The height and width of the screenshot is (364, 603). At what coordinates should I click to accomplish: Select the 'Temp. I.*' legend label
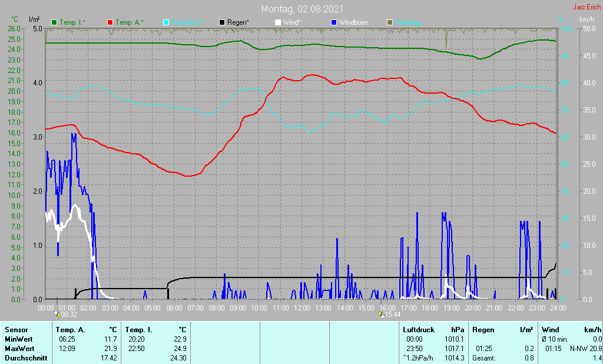pyautogui.click(x=72, y=23)
